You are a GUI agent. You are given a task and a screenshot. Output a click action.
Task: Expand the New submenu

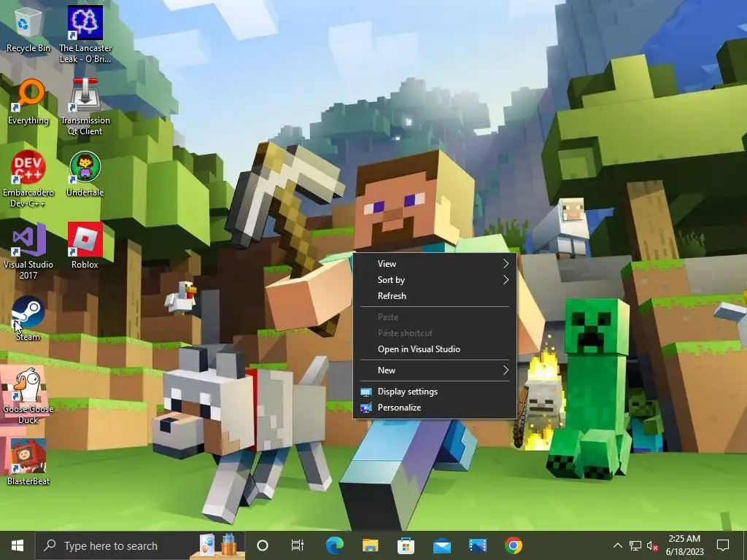click(435, 370)
